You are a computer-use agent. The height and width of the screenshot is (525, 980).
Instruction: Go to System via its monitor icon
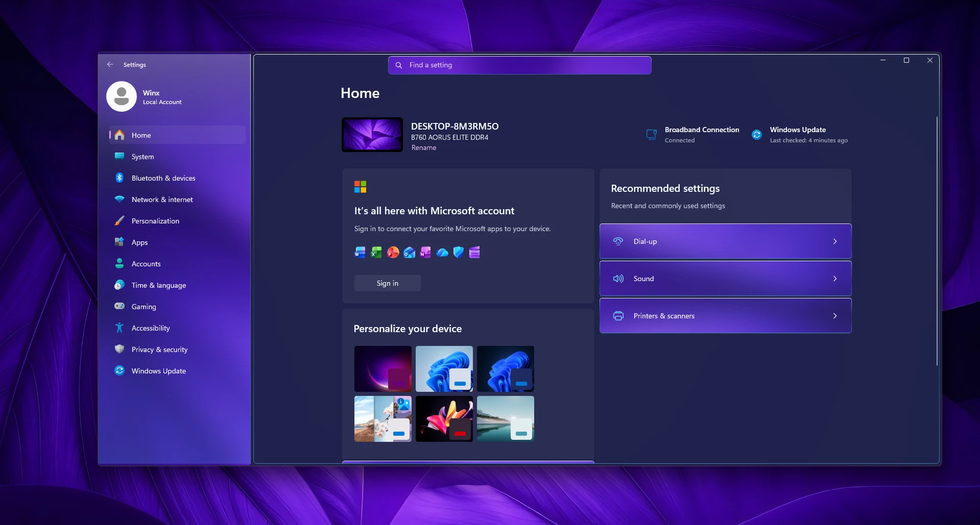pyautogui.click(x=119, y=156)
